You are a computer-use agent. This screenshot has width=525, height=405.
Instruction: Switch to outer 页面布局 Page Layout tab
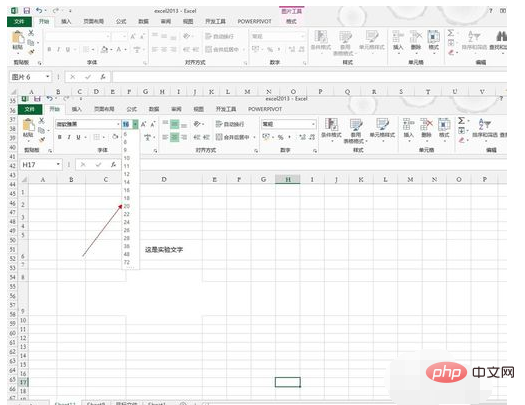click(x=93, y=21)
